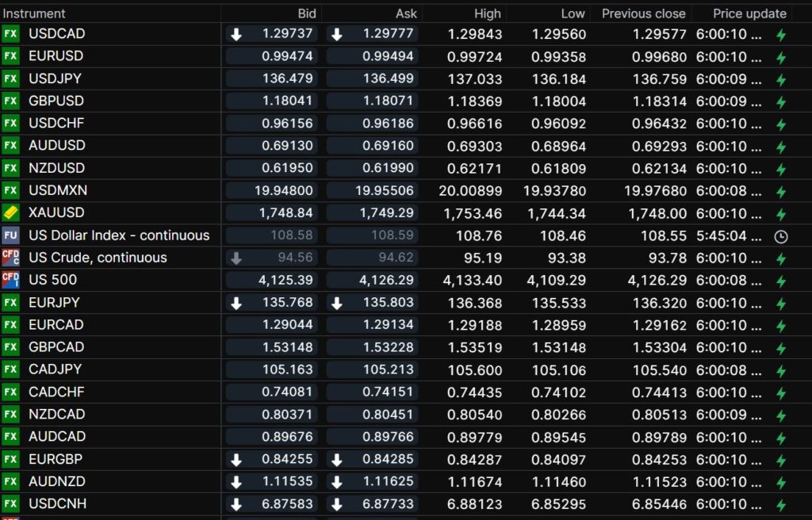Click the EURJPY bid button with down arrow
The image size is (812, 520).
point(272,302)
